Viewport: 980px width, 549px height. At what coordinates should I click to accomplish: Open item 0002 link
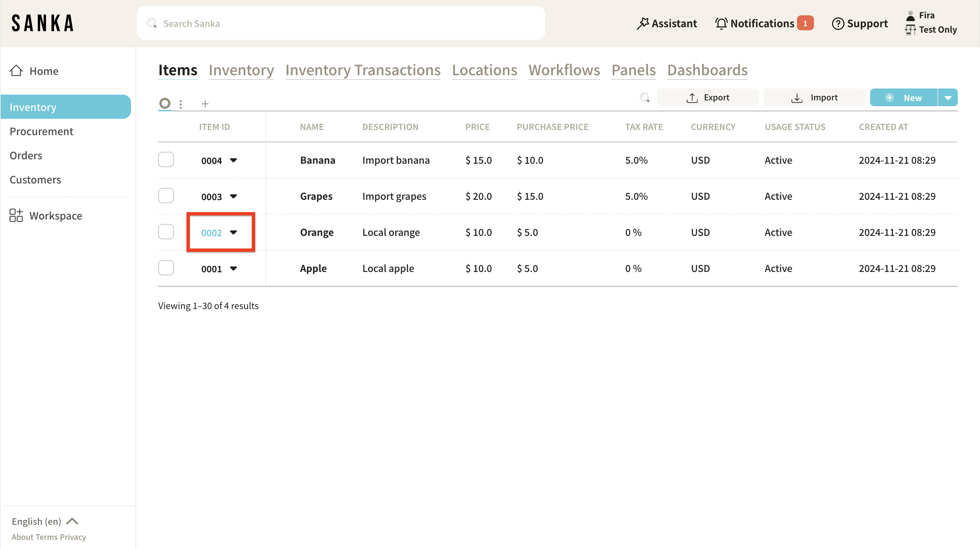[x=211, y=232]
